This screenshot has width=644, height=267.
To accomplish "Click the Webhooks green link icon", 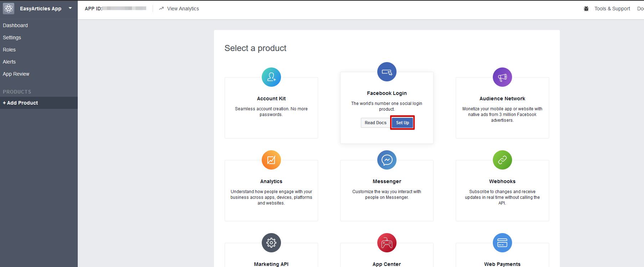I will [502, 160].
